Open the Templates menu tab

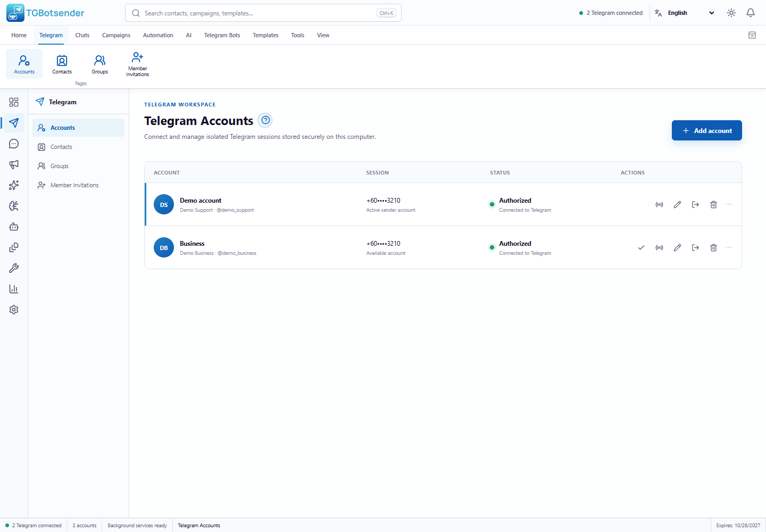265,35
